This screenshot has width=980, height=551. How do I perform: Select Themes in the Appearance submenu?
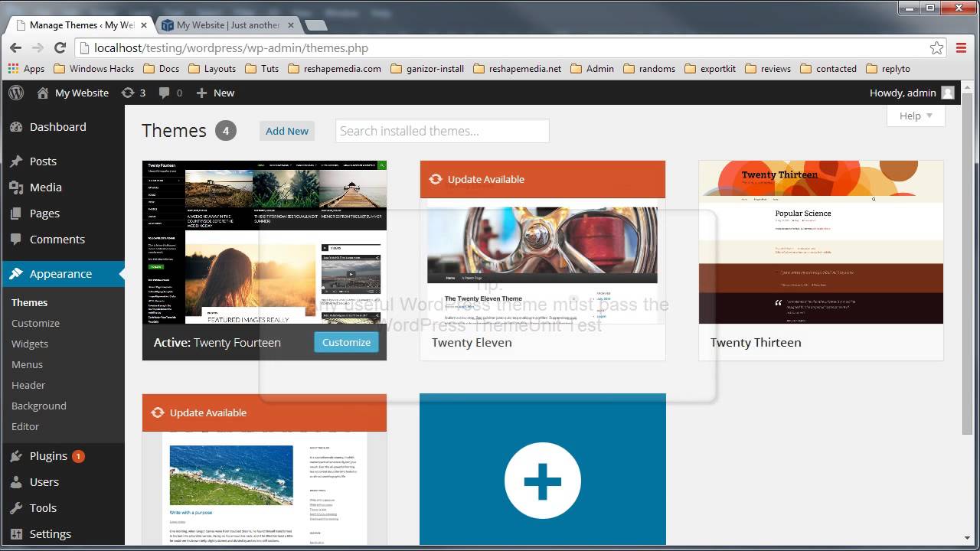(x=29, y=302)
